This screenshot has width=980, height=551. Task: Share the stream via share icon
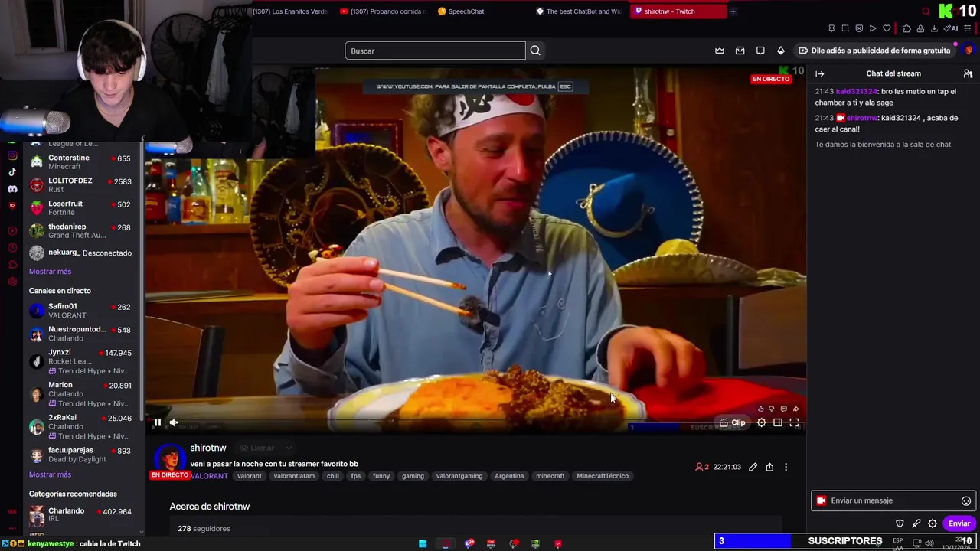point(769,467)
